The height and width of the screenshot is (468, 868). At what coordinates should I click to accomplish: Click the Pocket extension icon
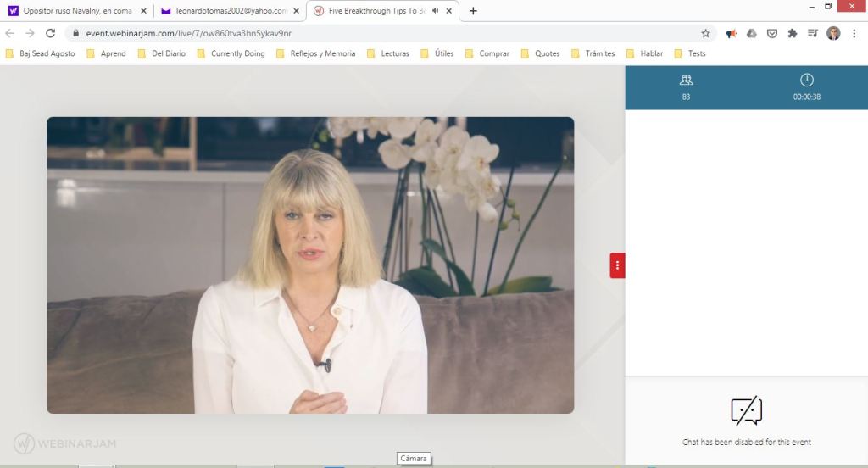point(771,33)
